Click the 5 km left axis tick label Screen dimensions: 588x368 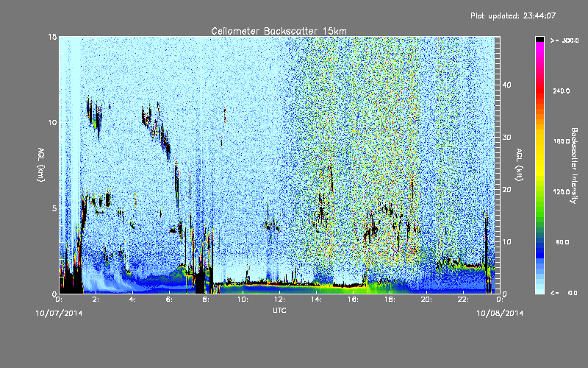coord(54,208)
